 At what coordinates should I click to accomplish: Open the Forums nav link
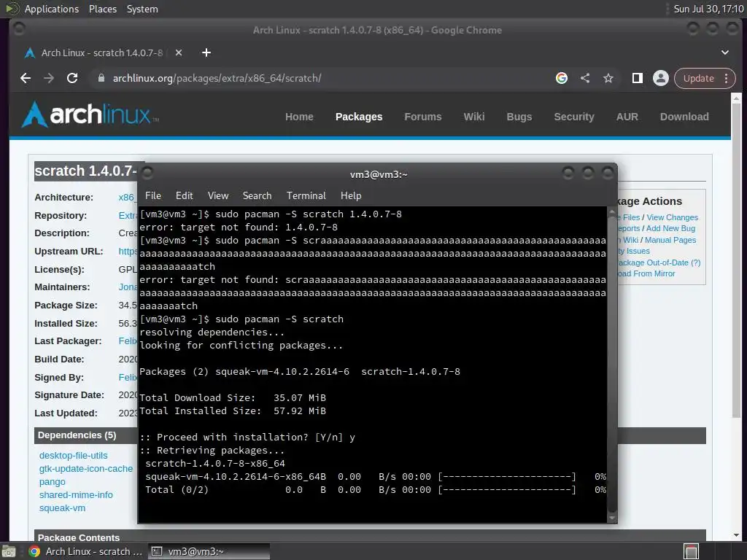tap(423, 117)
